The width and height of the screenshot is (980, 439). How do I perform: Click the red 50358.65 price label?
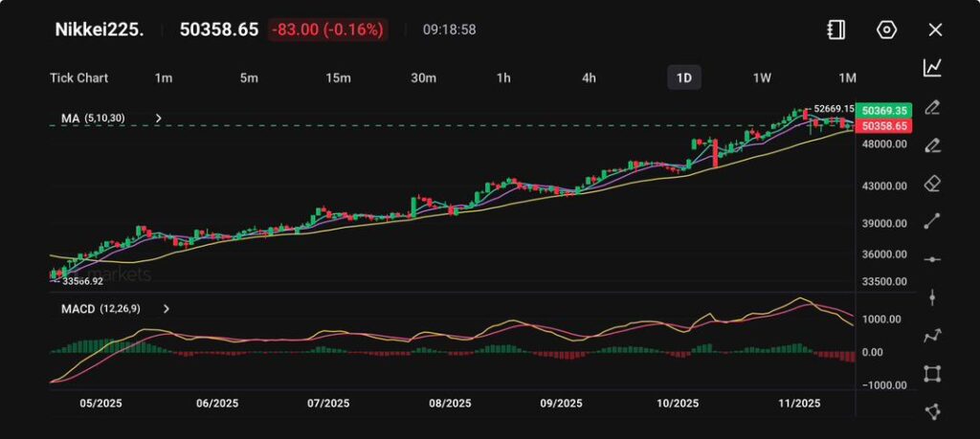pyautogui.click(x=883, y=126)
